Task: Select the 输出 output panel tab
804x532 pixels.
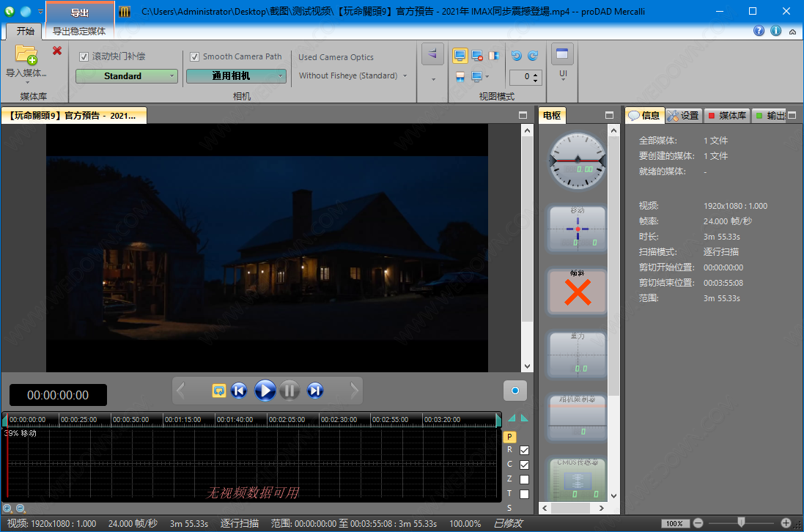Action: [x=770, y=115]
